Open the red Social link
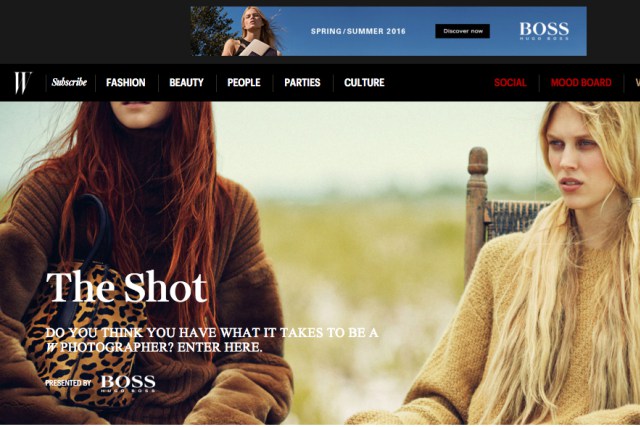 510,83
